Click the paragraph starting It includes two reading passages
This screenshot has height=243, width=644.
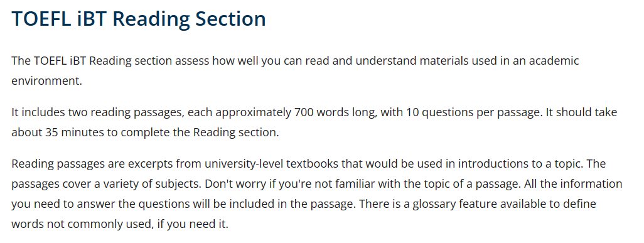tap(314, 122)
